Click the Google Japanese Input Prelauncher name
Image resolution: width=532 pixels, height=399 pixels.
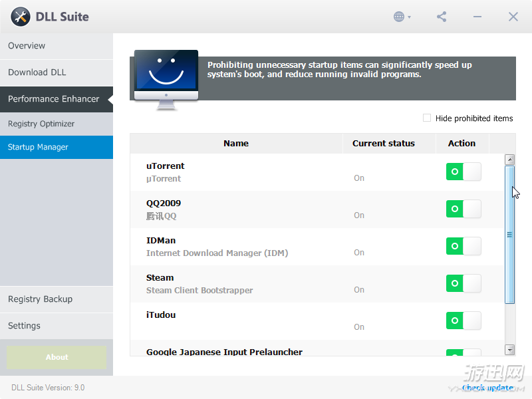pos(224,352)
